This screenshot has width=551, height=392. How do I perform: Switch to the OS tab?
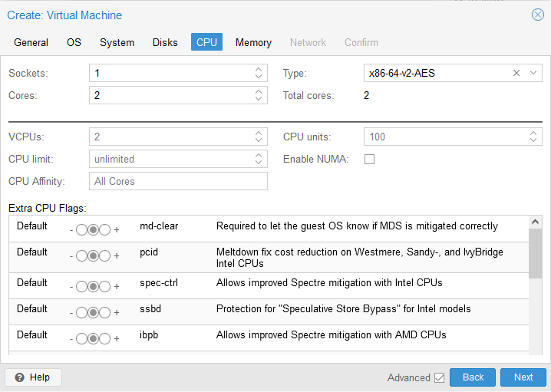(x=74, y=42)
